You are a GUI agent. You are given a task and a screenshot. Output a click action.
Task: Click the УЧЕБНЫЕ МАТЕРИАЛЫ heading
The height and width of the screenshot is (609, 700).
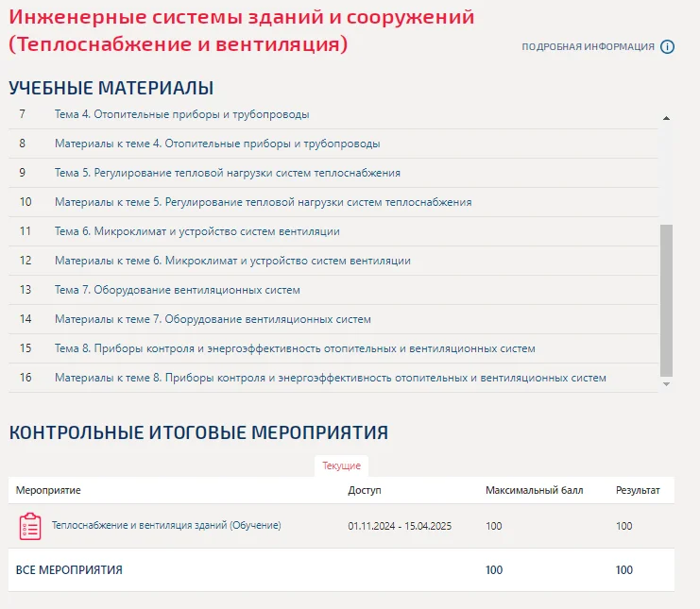tap(111, 88)
